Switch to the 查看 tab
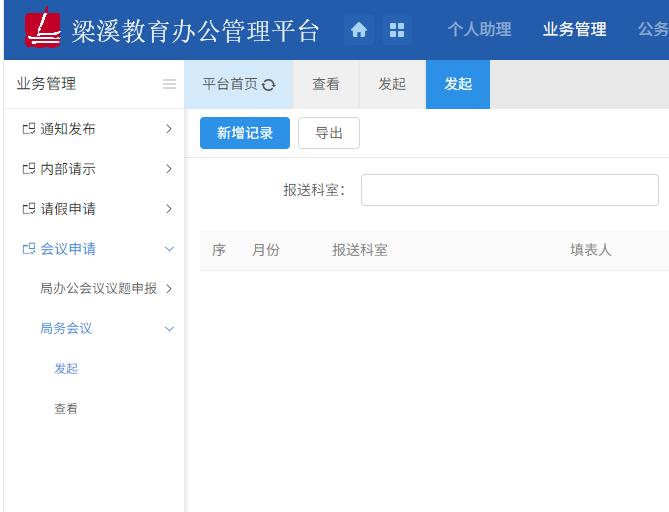This screenshot has width=669, height=512. [x=326, y=84]
